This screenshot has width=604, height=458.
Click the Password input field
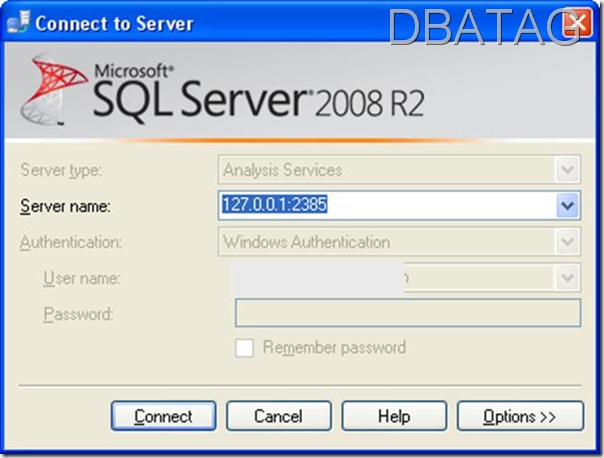pyautogui.click(x=408, y=313)
